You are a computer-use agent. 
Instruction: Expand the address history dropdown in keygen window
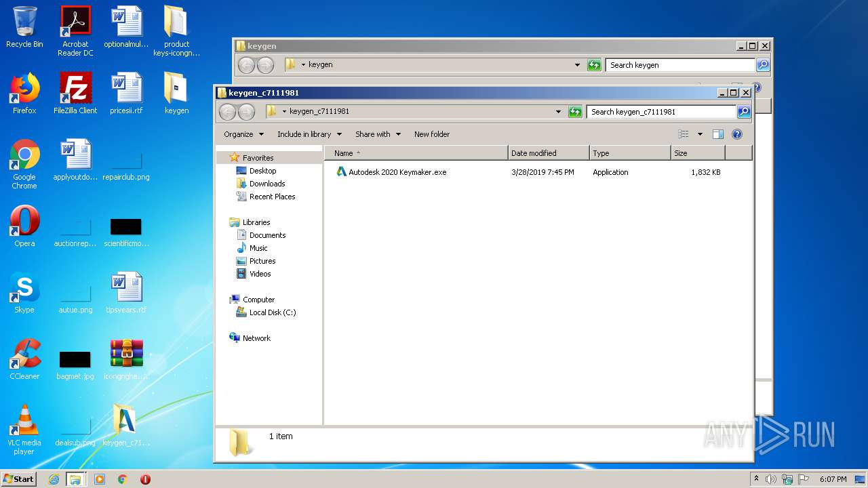(x=578, y=65)
